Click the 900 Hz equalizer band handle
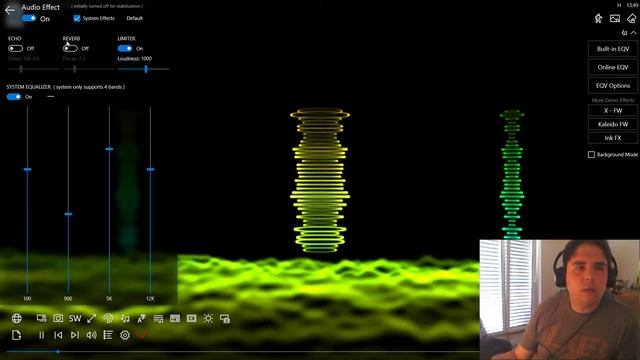The image size is (640, 360). 68,214
